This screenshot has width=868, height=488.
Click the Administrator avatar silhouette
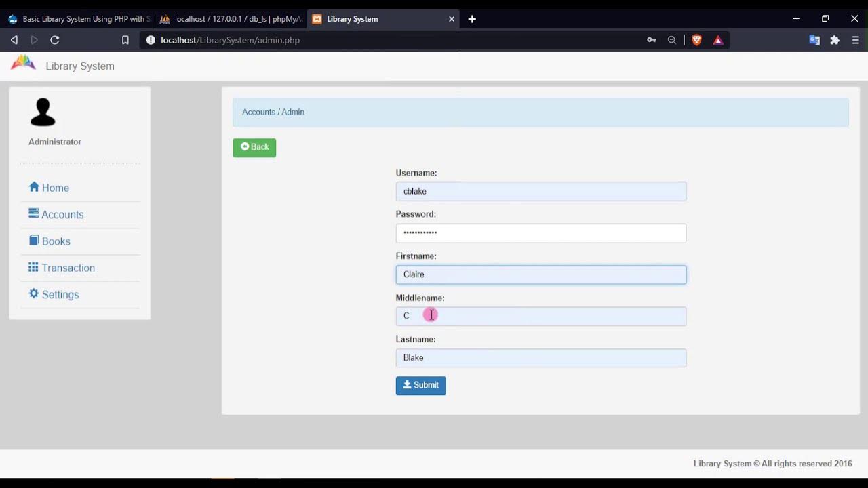point(43,113)
